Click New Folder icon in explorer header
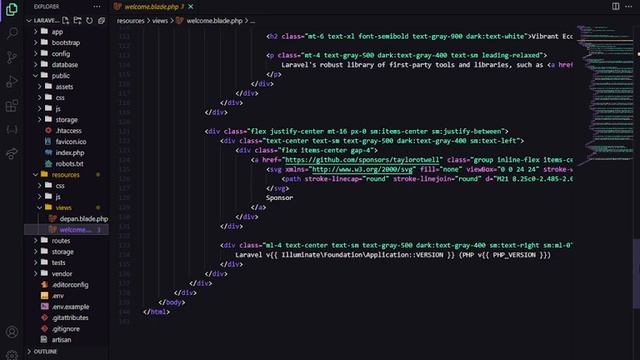Viewport: 640px width, 360px height. click(78, 20)
